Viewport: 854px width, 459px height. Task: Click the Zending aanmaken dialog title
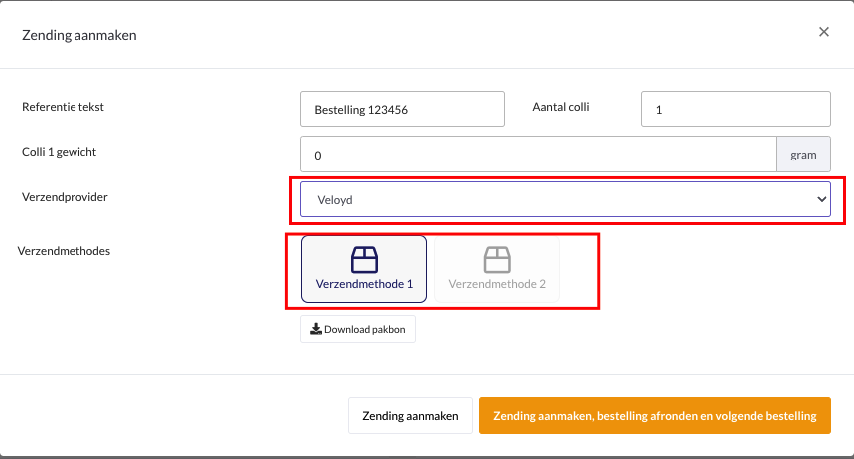click(x=80, y=35)
